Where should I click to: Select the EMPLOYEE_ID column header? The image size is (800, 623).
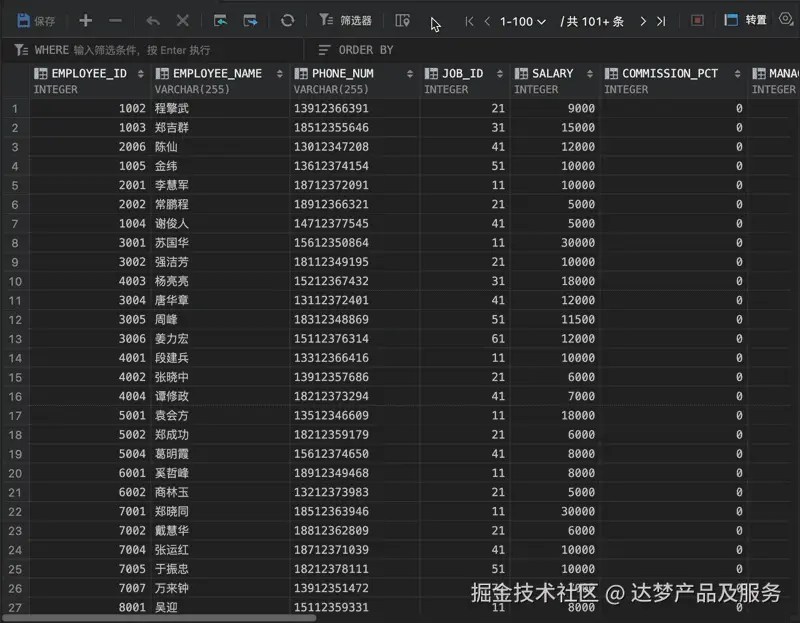[x=89, y=81]
